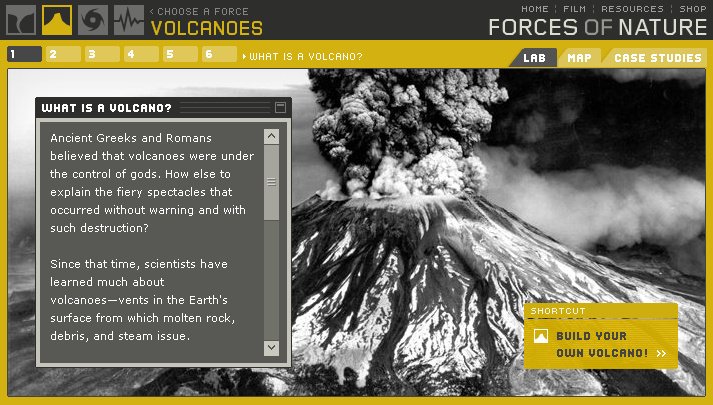Viewport: 713px width, 405px height.
Task: Go to step 6
Action: [219, 54]
